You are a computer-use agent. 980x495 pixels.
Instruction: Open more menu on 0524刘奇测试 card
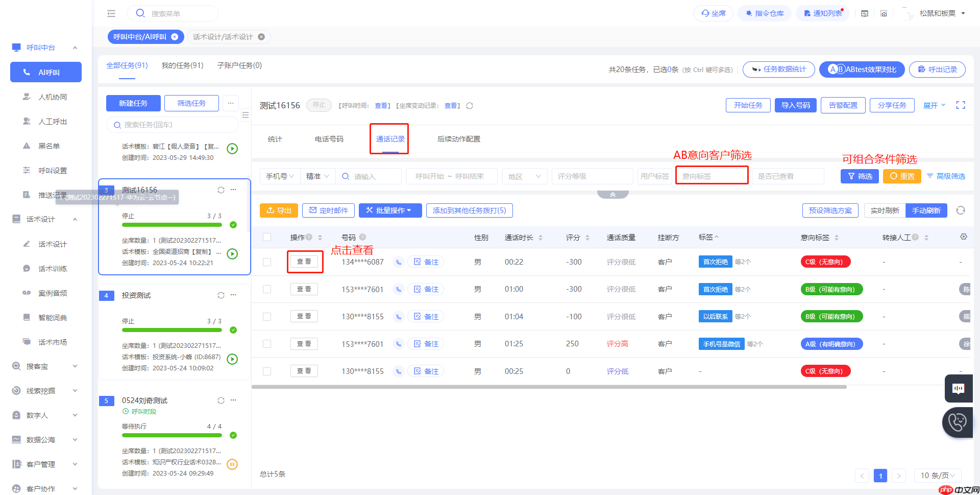tap(233, 400)
